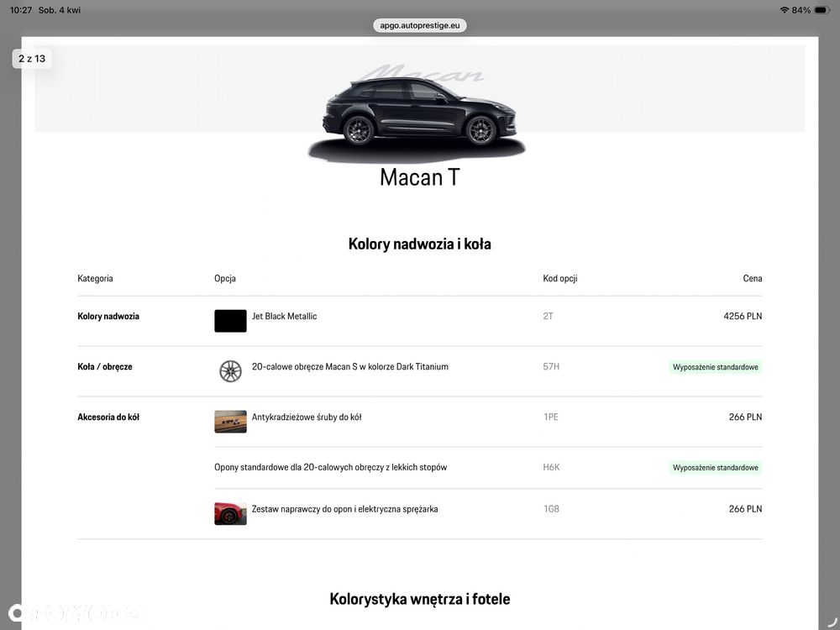The width and height of the screenshot is (840, 630).
Task: Click the Macan T car image
Action: tap(419, 113)
